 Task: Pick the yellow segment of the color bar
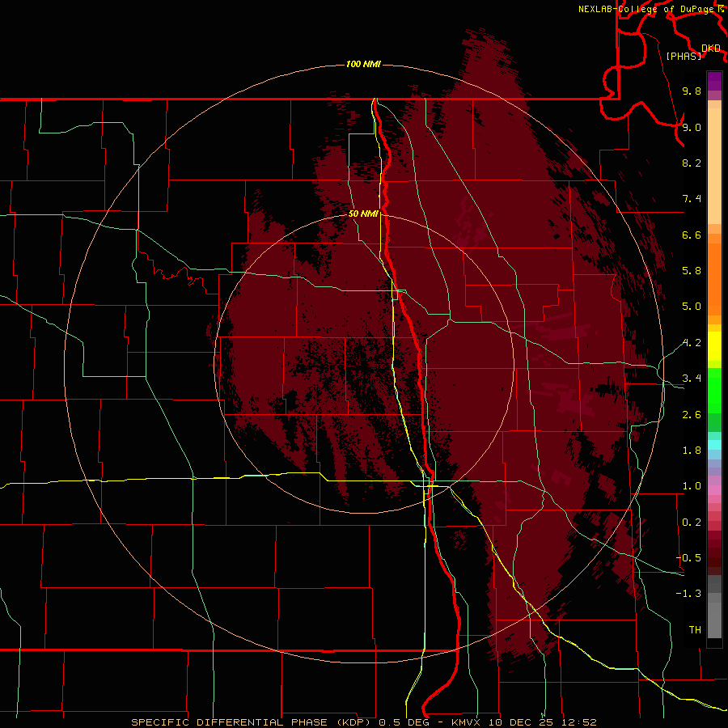714,346
